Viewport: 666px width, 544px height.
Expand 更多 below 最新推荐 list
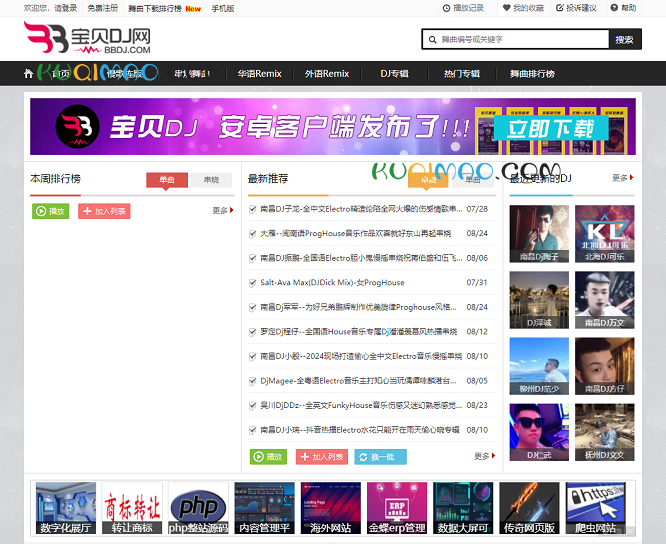tap(485, 456)
